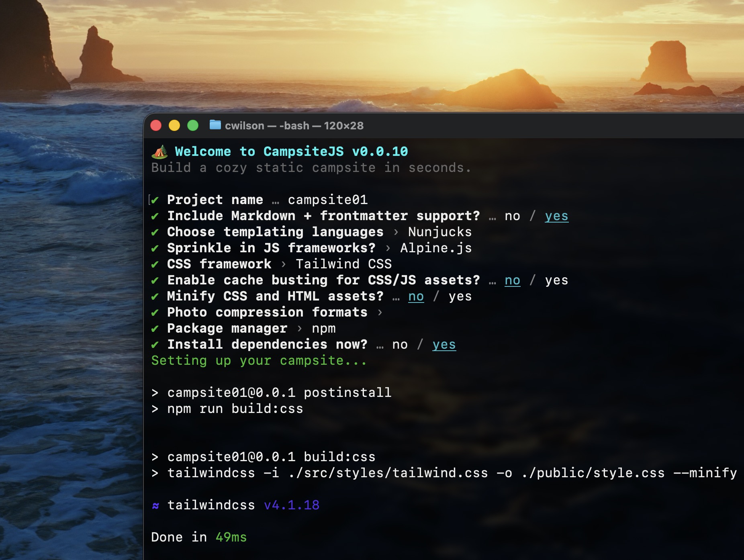Click the yellow minimize window button

174,126
